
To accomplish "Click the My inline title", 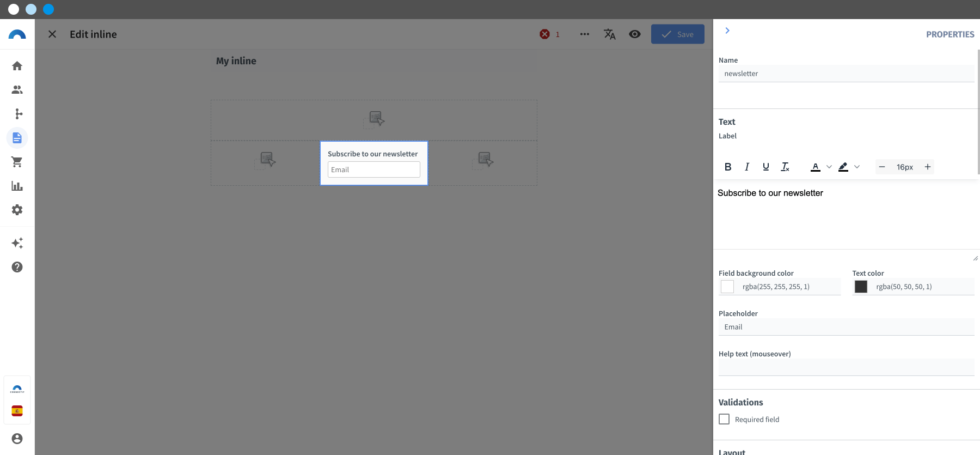I will point(236,61).
